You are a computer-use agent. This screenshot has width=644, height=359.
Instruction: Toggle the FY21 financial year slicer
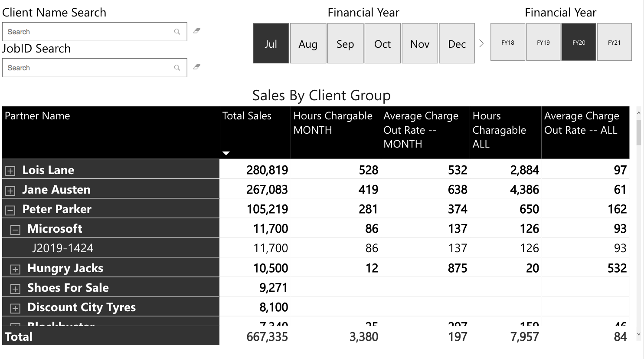[x=614, y=43]
